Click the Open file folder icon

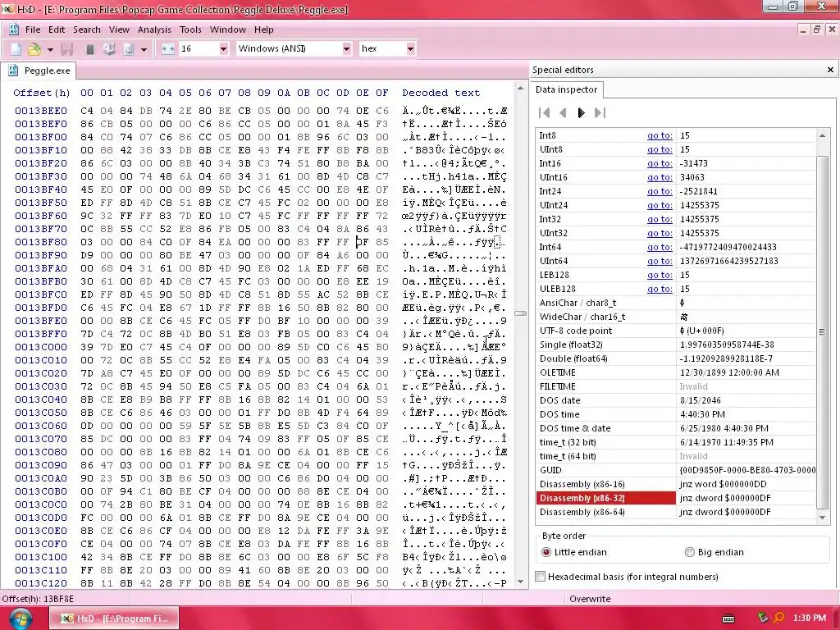[34, 48]
